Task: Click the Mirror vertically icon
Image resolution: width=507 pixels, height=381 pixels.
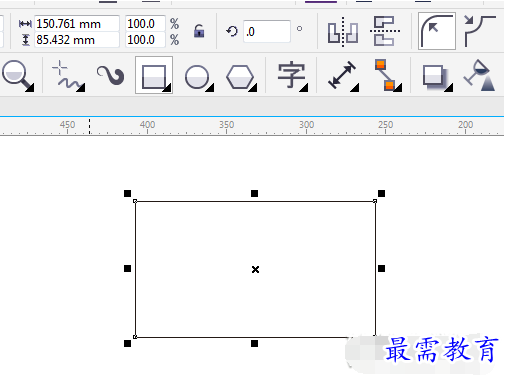Action: click(385, 31)
